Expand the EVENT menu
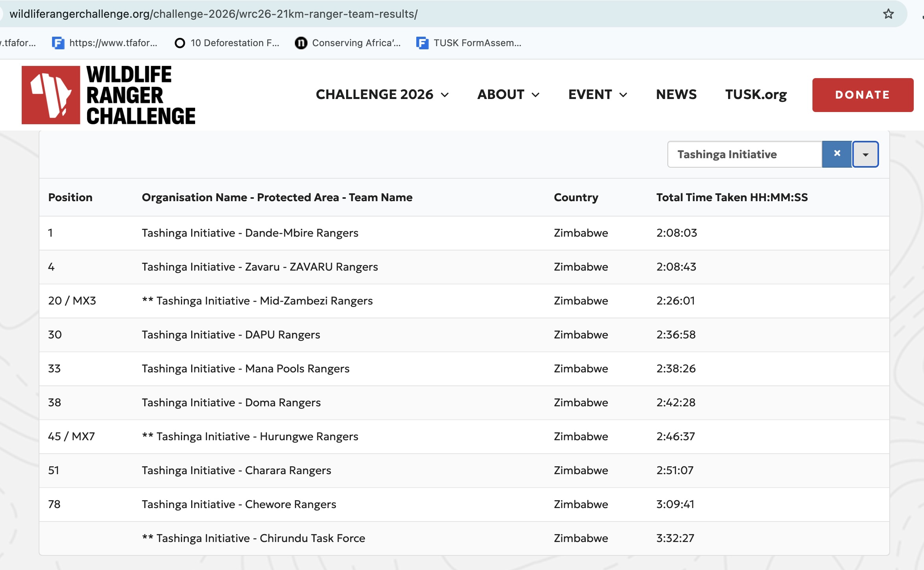Screen dimensions: 924x570 pyautogui.click(x=598, y=95)
